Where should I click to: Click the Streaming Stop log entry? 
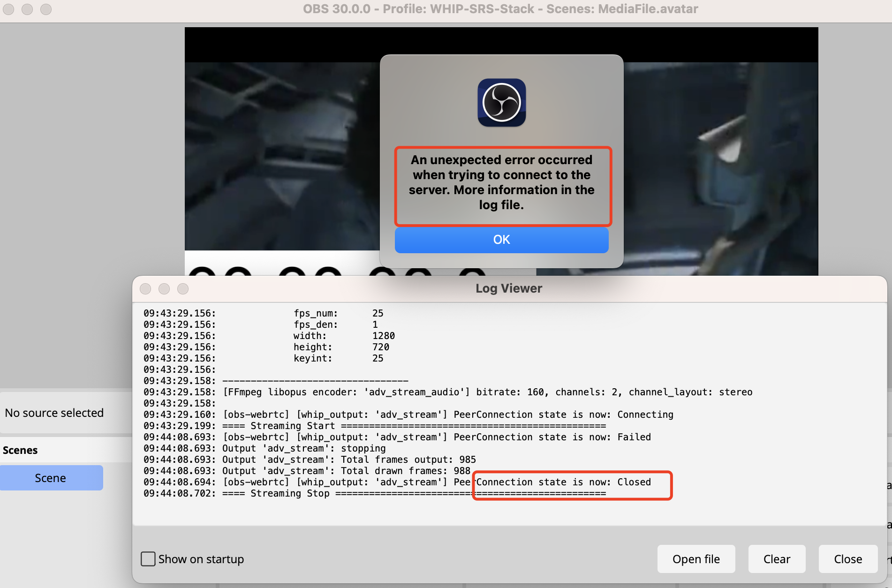[290, 493]
